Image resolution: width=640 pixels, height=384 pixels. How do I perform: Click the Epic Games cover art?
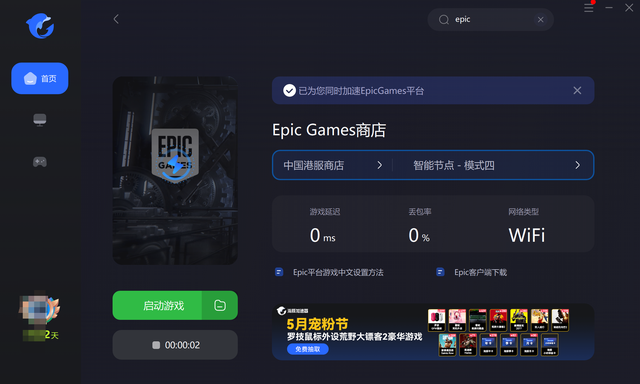pyautogui.click(x=175, y=171)
